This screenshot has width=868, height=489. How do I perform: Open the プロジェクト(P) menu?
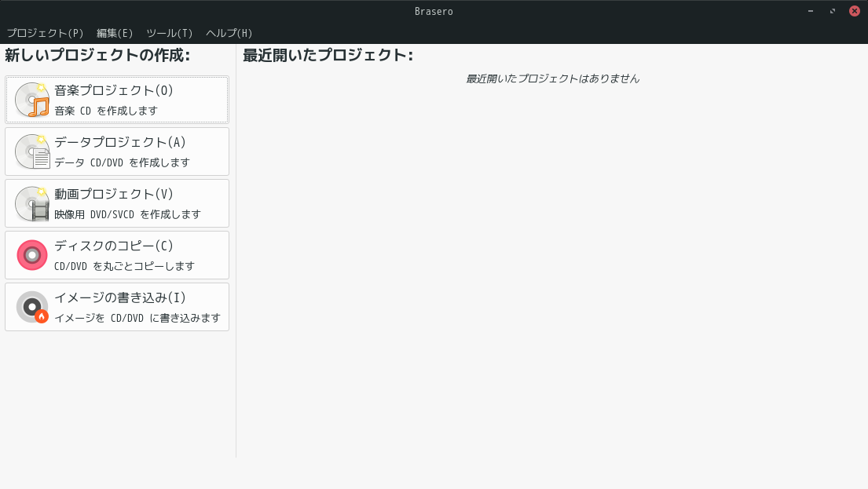pos(45,33)
